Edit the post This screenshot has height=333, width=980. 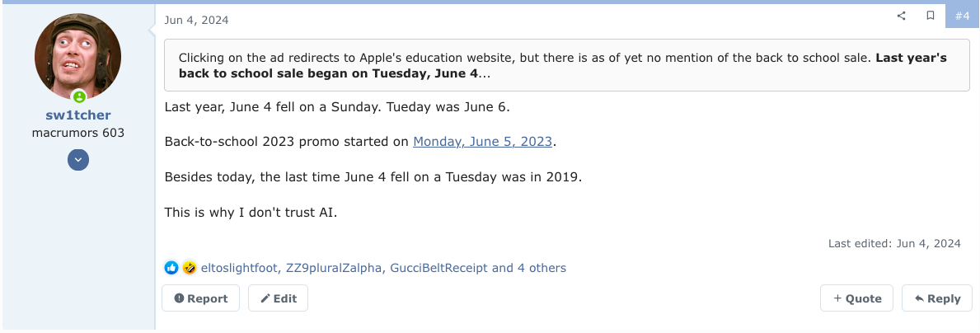(x=278, y=298)
